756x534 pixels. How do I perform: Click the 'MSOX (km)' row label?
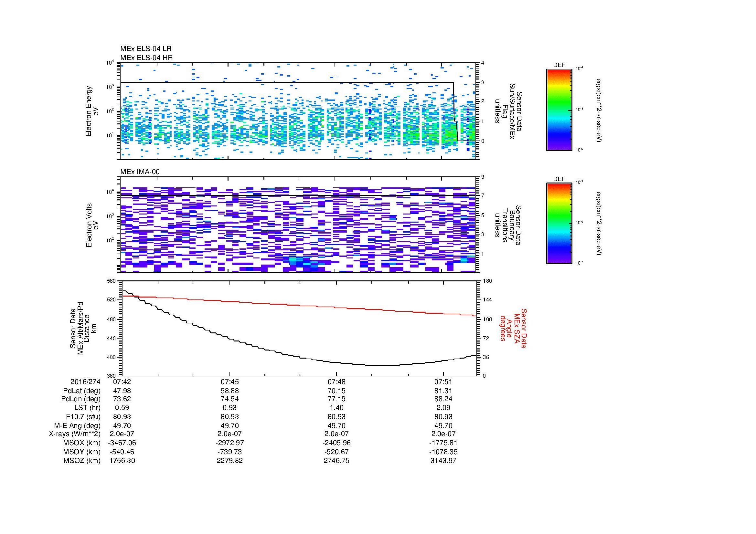[82, 443]
